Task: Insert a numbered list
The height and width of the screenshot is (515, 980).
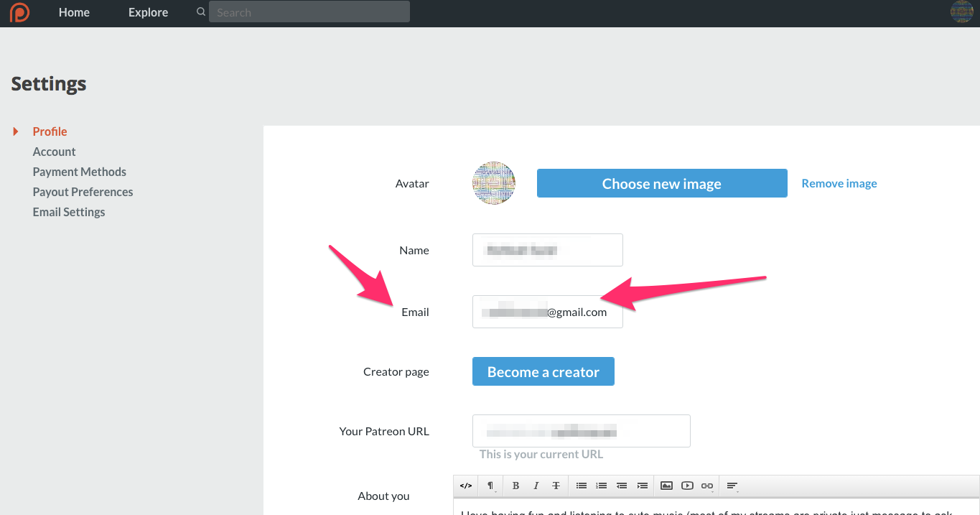Action: pos(602,486)
